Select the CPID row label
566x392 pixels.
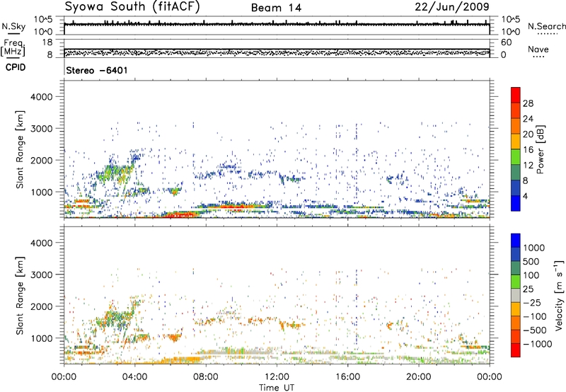[x=16, y=67]
